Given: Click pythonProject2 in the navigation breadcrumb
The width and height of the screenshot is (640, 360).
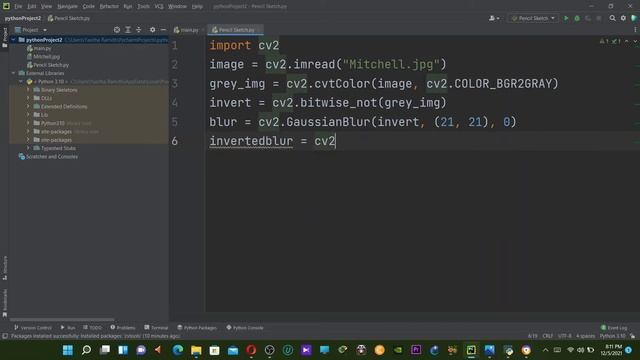Looking at the screenshot, I should (23, 18).
